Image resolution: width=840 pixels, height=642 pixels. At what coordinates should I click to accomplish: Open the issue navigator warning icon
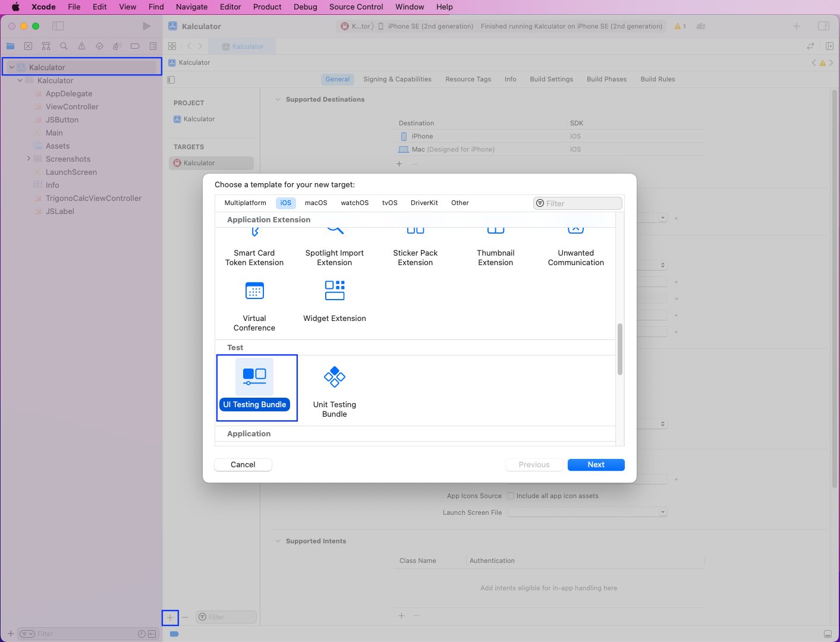point(81,46)
